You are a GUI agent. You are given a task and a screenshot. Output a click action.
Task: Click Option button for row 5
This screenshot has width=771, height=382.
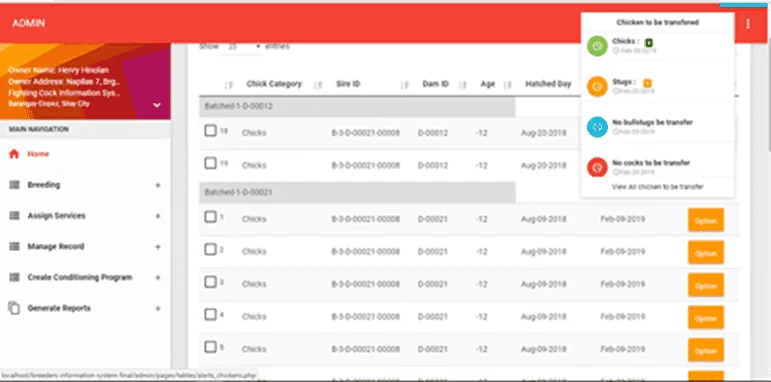click(706, 350)
